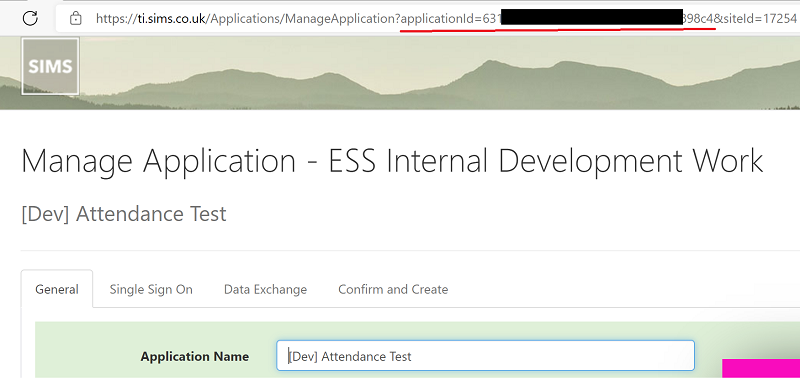Click the '[Dev] Attendance Test' subheading
800x380 pixels.
[124, 214]
